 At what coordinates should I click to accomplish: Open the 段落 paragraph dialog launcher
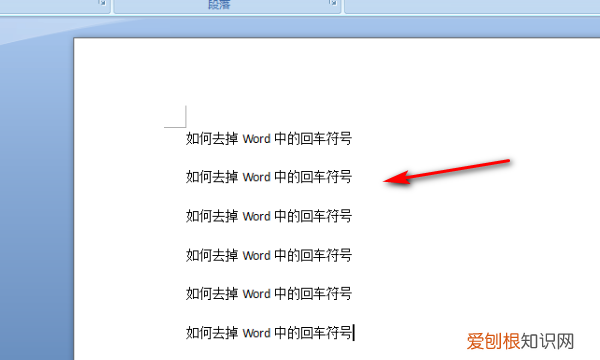tap(333, 3)
